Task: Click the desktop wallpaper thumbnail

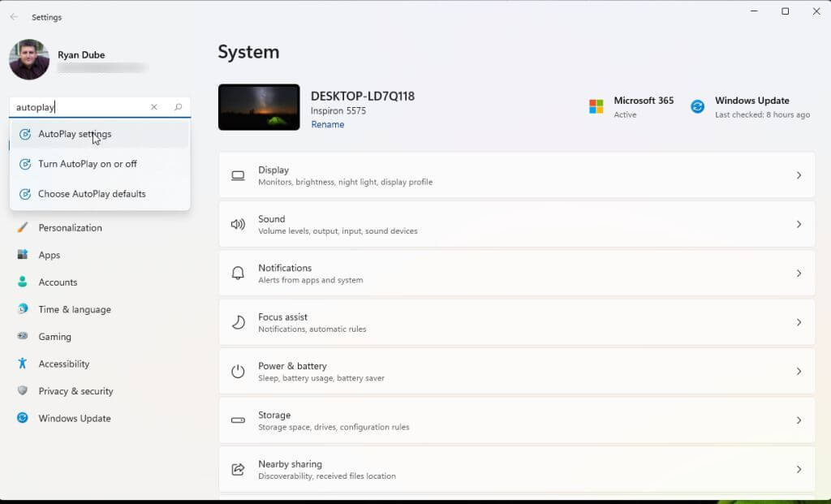Action: point(259,107)
